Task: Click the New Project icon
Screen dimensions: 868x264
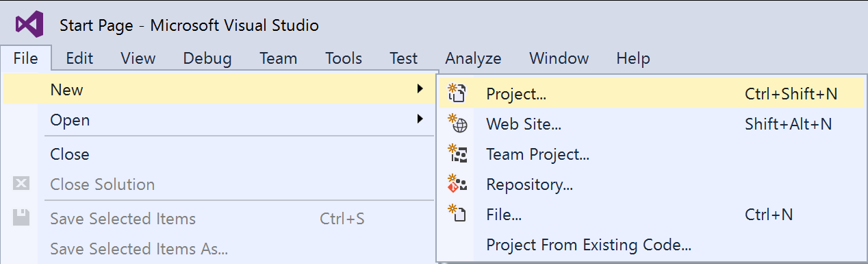Action: coord(457,93)
